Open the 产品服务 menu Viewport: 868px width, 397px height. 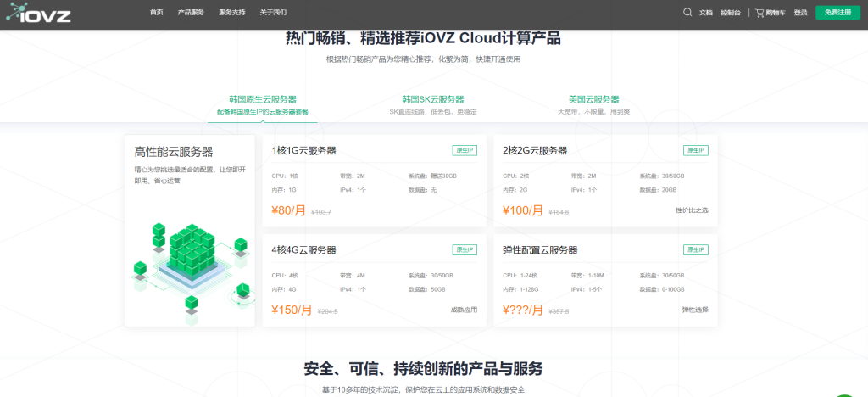pyautogui.click(x=191, y=12)
